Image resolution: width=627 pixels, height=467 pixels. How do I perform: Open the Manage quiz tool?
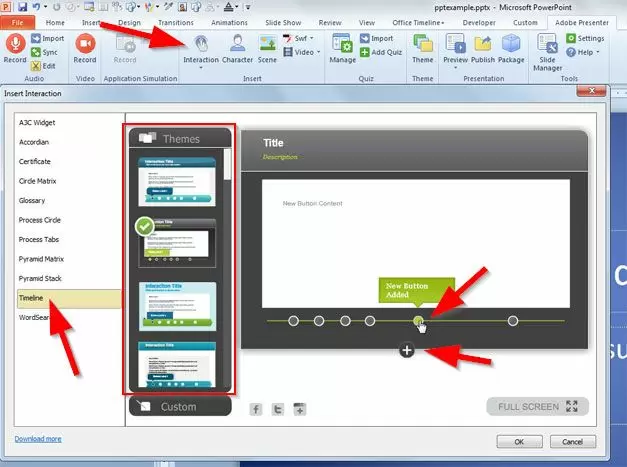(343, 48)
